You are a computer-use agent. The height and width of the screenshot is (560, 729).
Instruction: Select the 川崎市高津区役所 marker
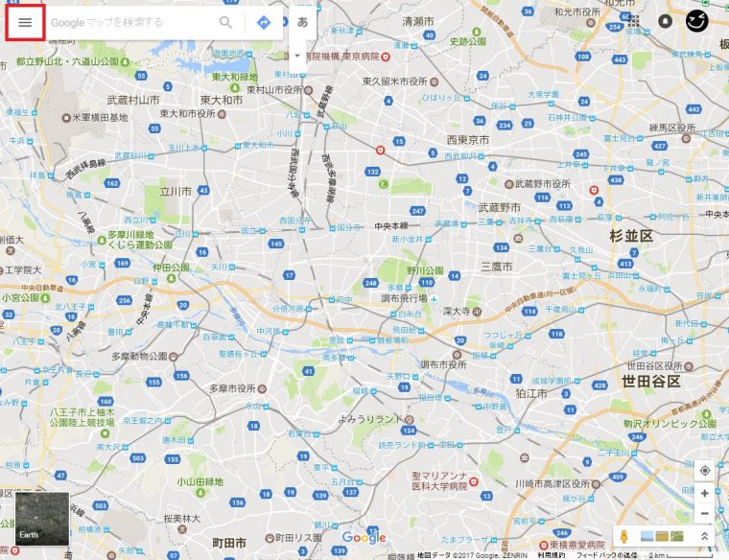(596, 484)
